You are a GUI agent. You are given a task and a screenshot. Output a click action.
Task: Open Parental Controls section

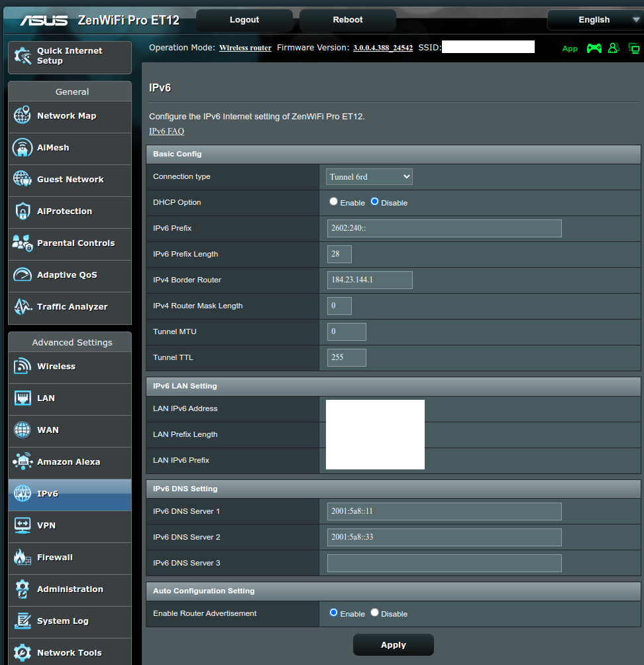(x=70, y=243)
